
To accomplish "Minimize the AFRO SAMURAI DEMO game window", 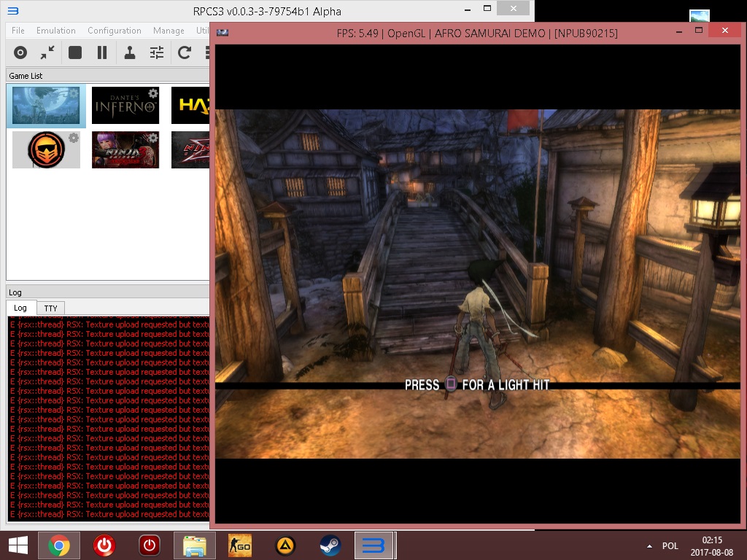I will click(x=679, y=31).
